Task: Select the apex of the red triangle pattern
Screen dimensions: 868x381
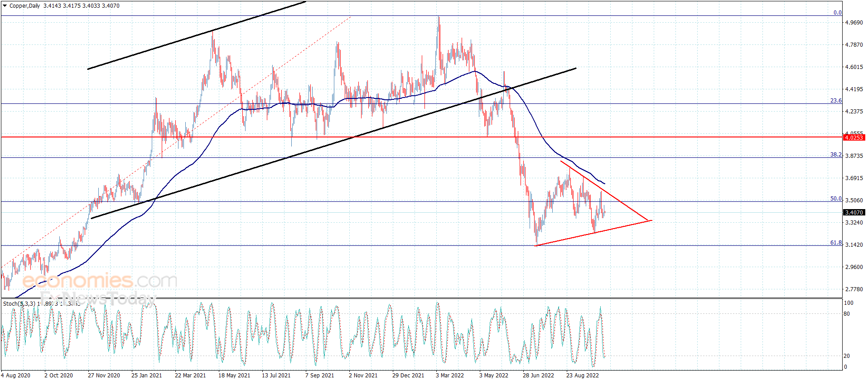Action: pyautogui.click(x=651, y=220)
